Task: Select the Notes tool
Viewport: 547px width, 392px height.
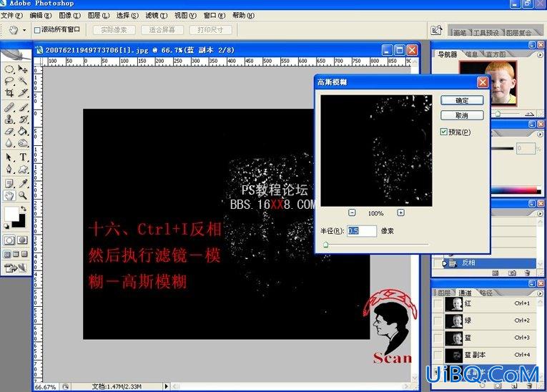Action: [9, 183]
